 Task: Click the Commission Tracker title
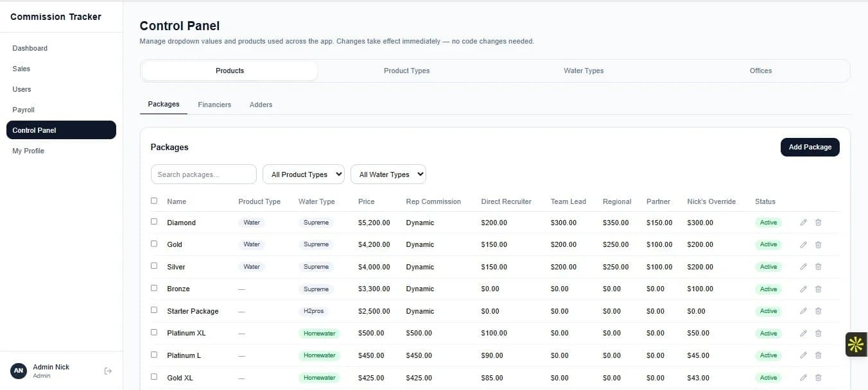[56, 17]
